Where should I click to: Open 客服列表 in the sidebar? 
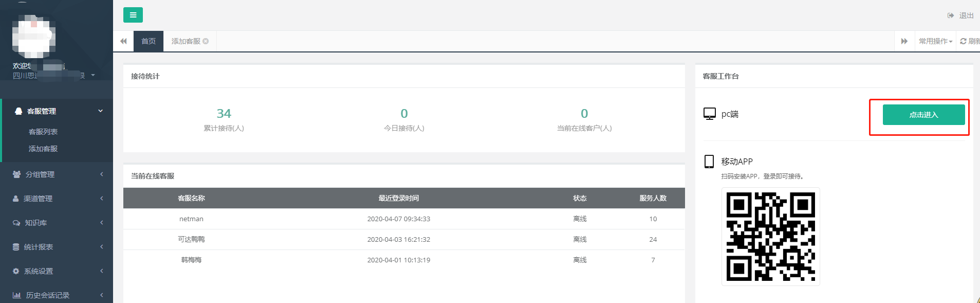point(43,132)
